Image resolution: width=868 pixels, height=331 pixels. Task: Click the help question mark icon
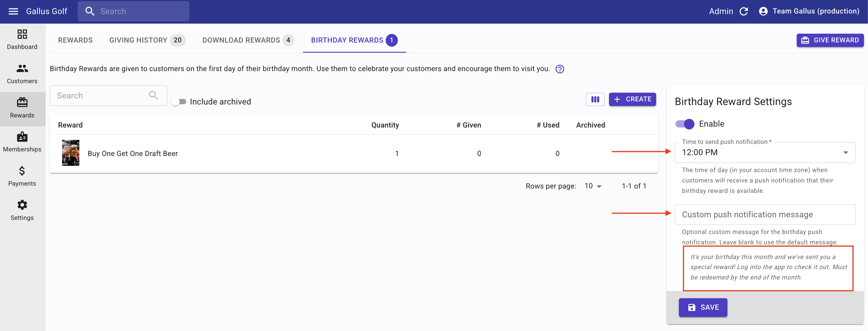[560, 69]
